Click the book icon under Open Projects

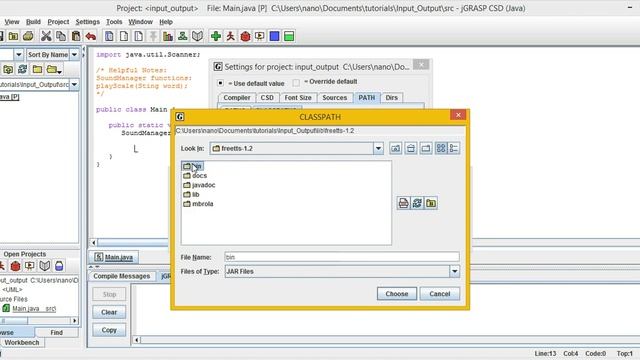coord(44,266)
